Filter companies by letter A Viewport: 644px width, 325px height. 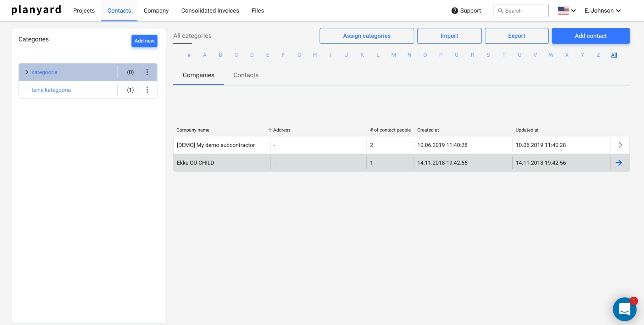[x=205, y=55]
